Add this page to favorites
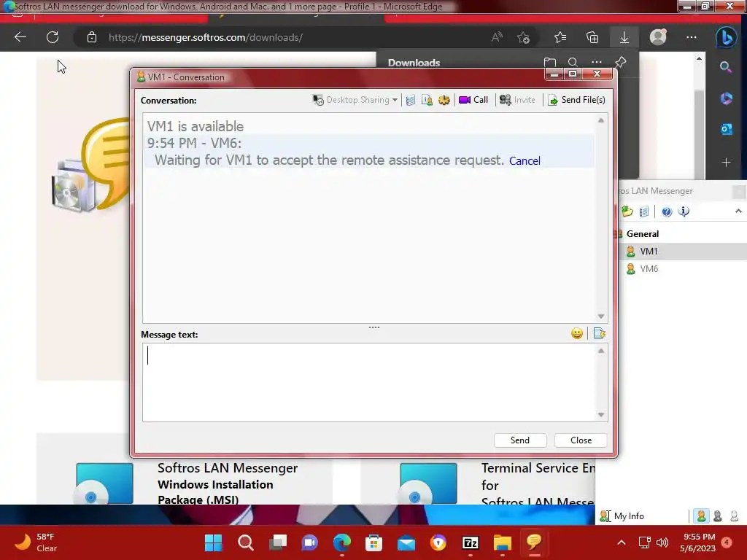This screenshot has height=560, width=747. point(524,37)
